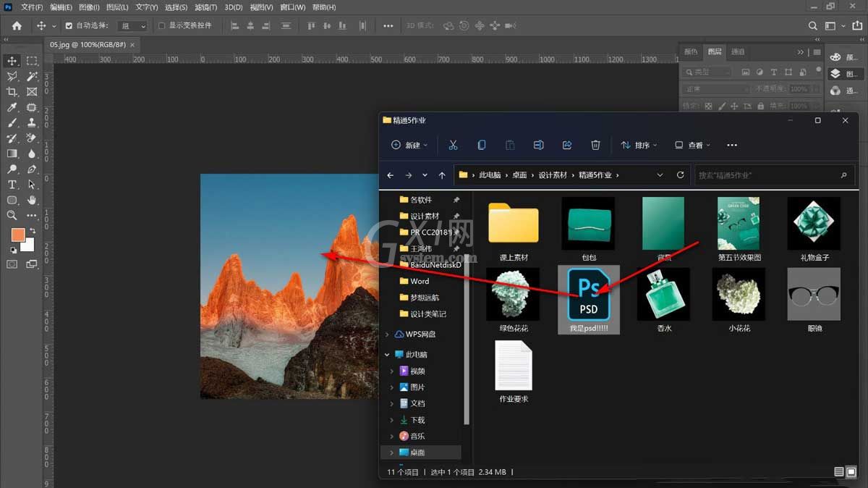Viewport: 868px width, 488px height.
Task: Open 文件(F) menu
Action: pos(31,7)
